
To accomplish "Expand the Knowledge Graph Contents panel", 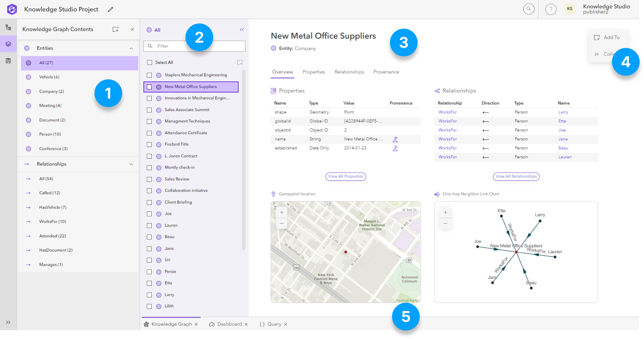I will click(x=8, y=322).
